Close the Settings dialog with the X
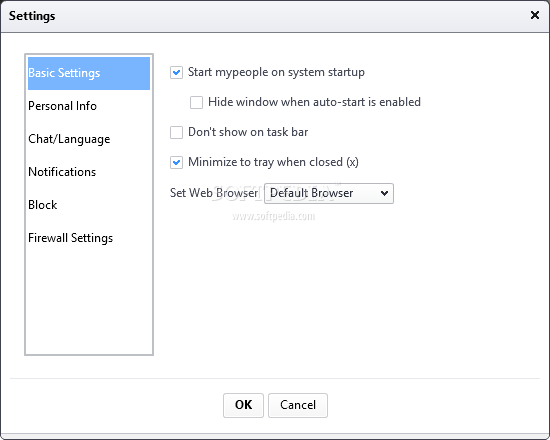The height and width of the screenshot is (440, 550). coord(535,15)
